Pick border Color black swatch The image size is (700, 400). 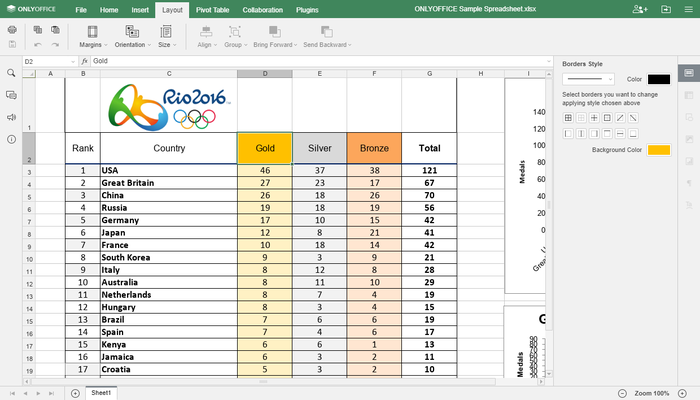[659, 79]
